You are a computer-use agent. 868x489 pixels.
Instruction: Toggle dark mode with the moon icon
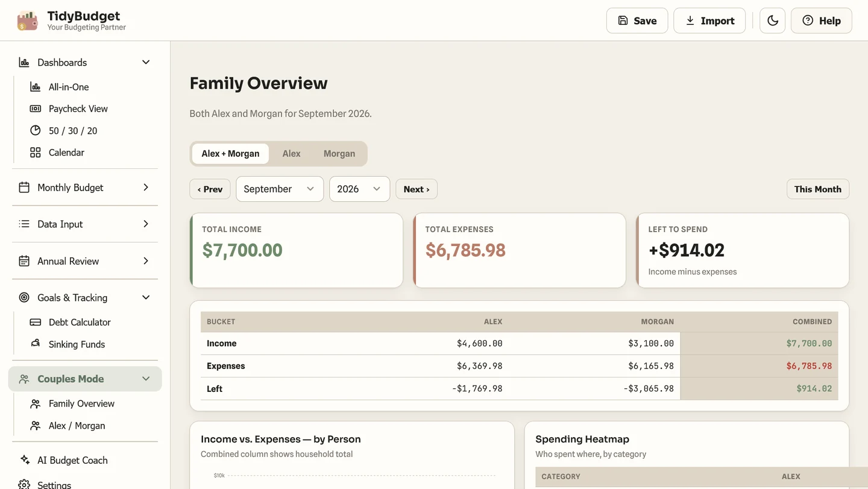point(772,21)
